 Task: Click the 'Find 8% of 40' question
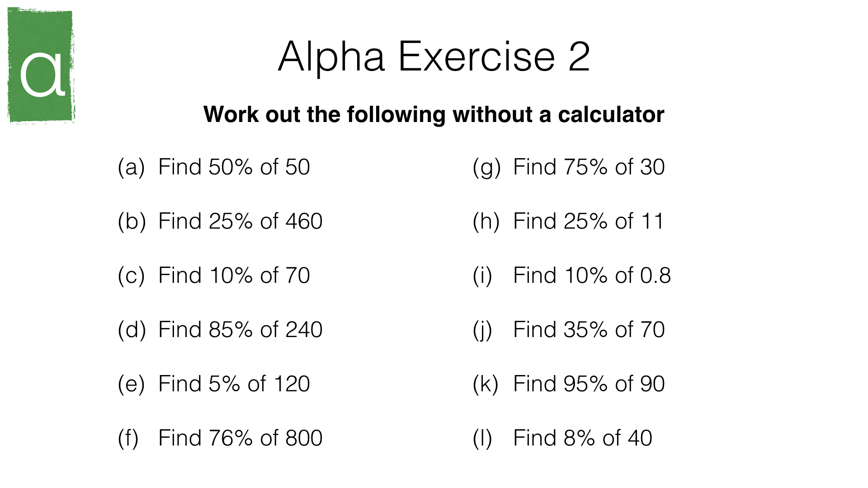click(582, 438)
